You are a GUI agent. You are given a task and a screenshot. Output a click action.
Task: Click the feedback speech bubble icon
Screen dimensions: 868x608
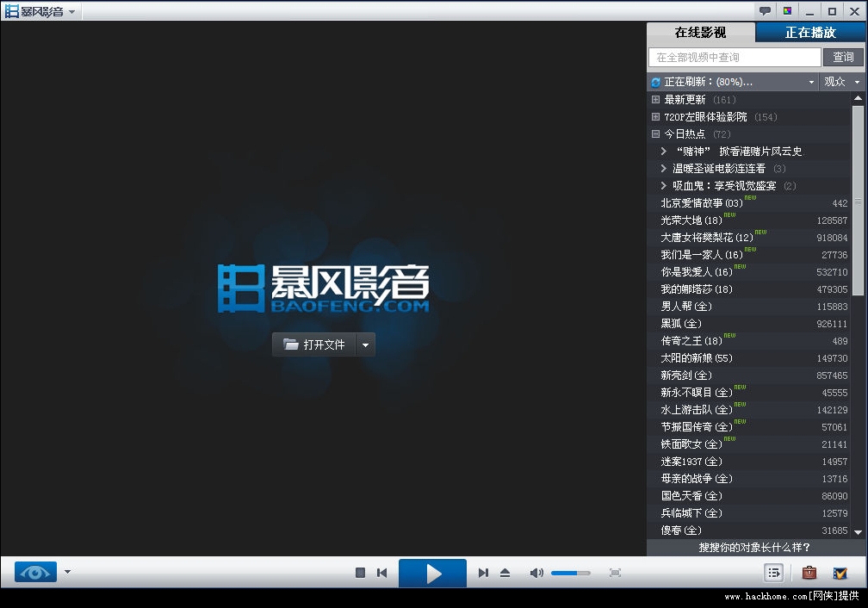pos(765,10)
